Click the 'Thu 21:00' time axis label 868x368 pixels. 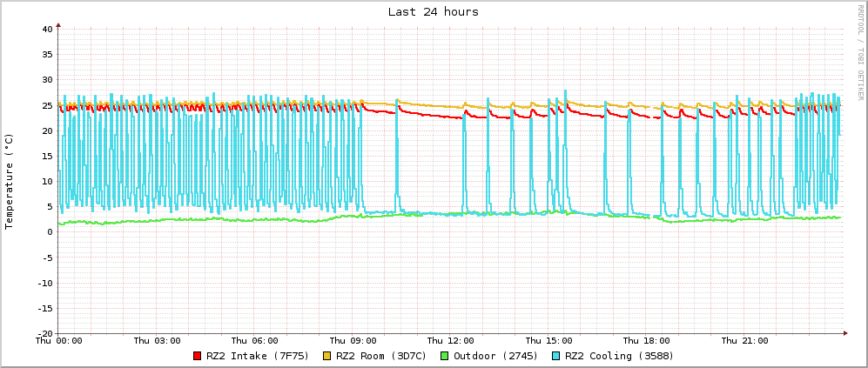pyautogui.click(x=744, y=340)
